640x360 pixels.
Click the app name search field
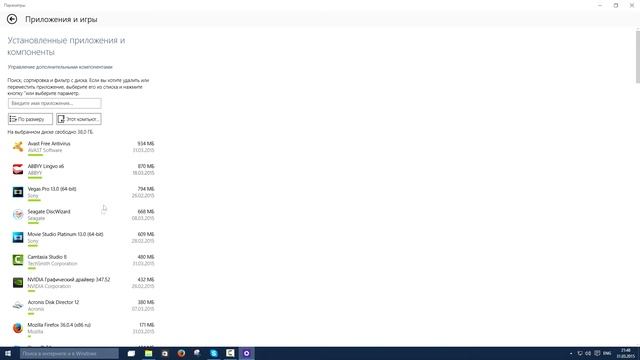55,103
